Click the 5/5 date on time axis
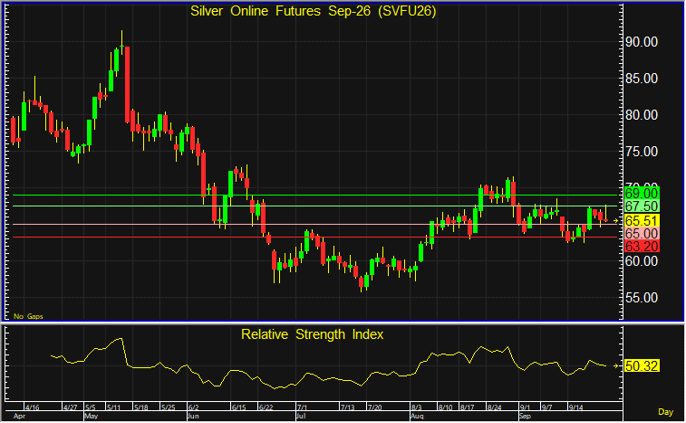The width and height of the screenshot is (686, 423). click(90, 407)
